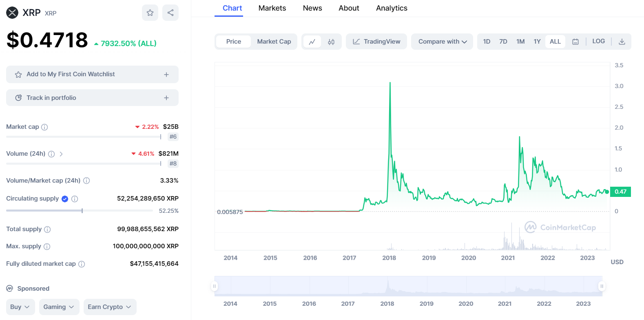Image resolution: width=644 pixels, height=320 pixels.
Task: Click info icon beside Total supply
Action: (x=47, y=230)
